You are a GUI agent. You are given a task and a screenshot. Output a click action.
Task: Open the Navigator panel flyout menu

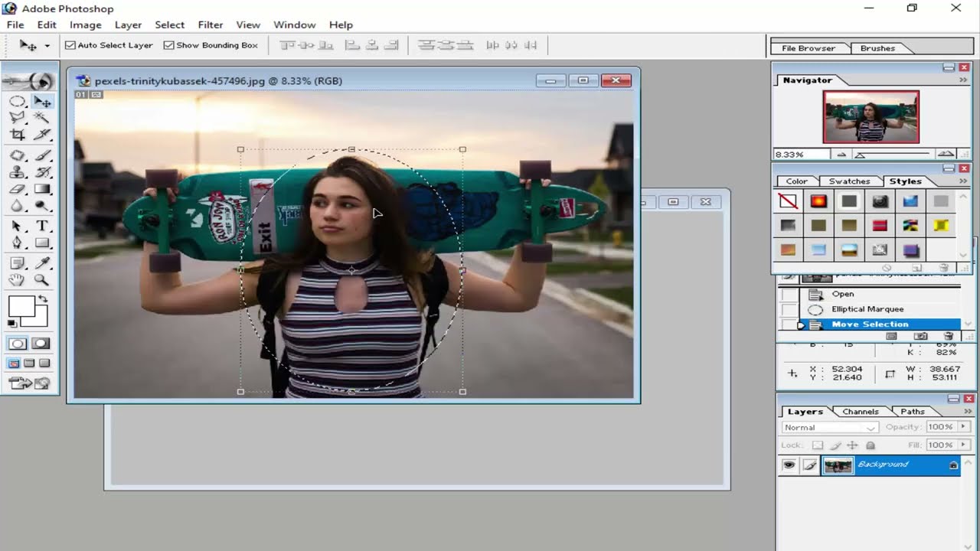click(963, 80)
